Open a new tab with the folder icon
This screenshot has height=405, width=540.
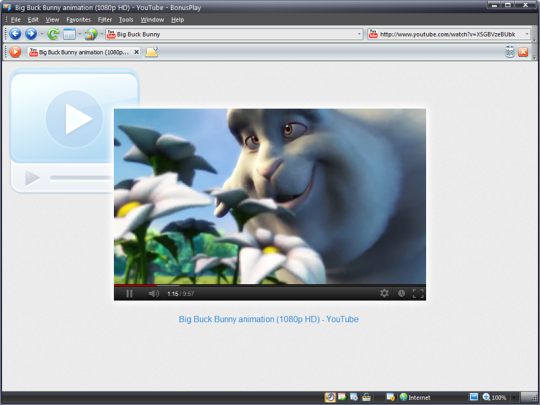tap(152, 52)
